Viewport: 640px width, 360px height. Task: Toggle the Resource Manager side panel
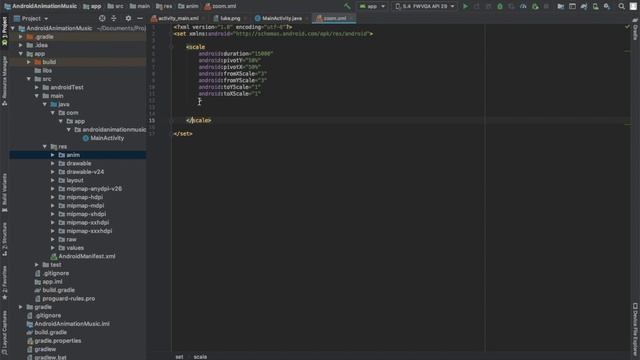click(x=4, y=81)
